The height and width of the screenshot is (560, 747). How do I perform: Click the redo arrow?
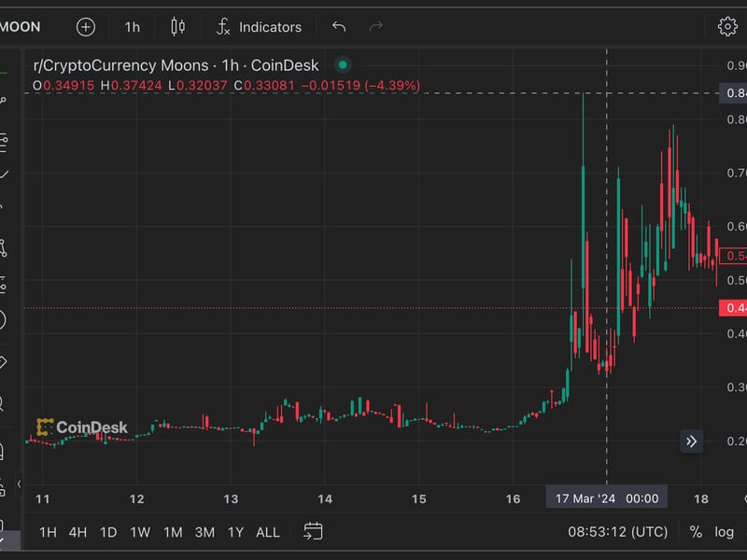374,27
